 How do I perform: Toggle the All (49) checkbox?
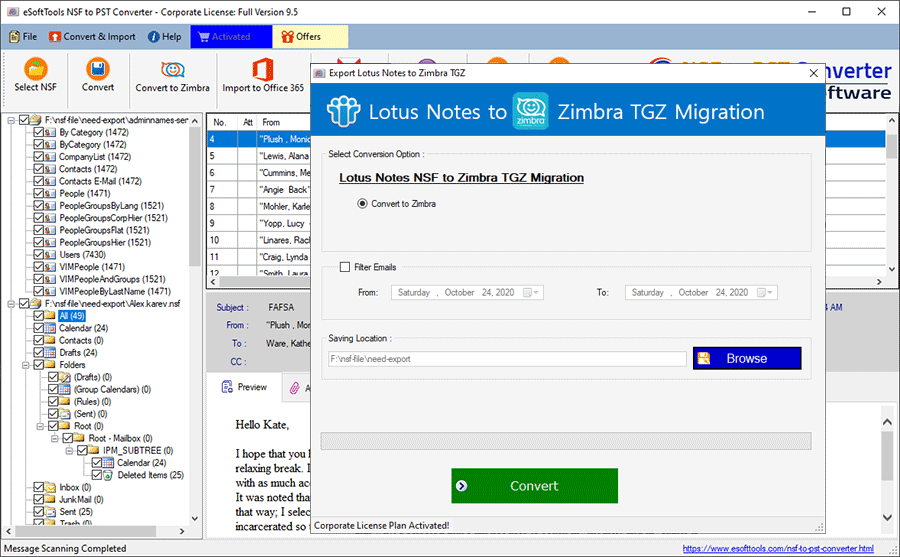pos(38,315)
